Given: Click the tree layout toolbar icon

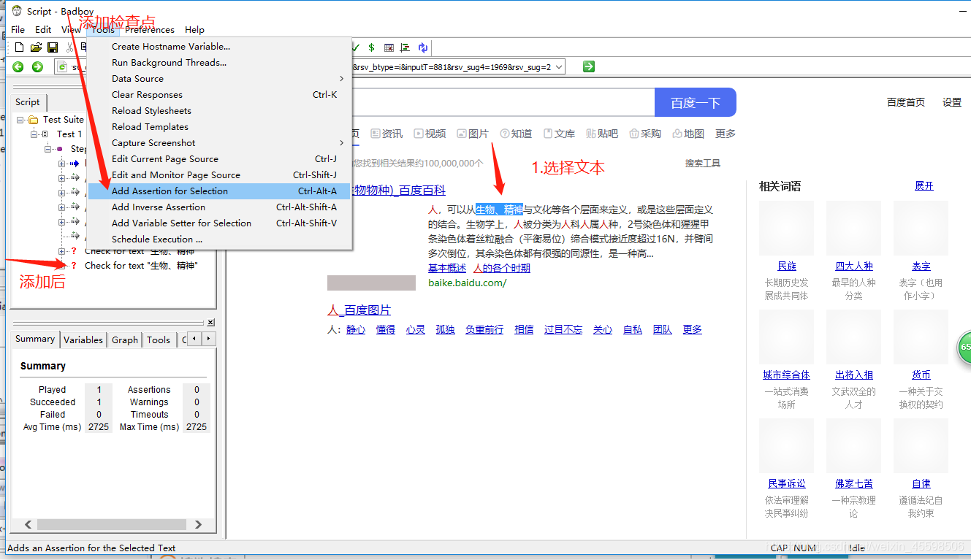Looking at the screenshot, I should (x=405, y=47).
